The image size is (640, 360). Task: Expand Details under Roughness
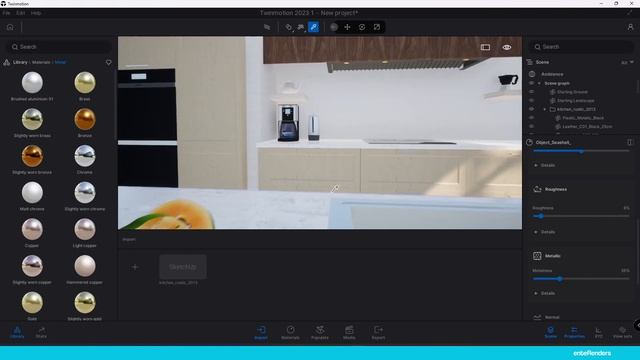(544, 232)
